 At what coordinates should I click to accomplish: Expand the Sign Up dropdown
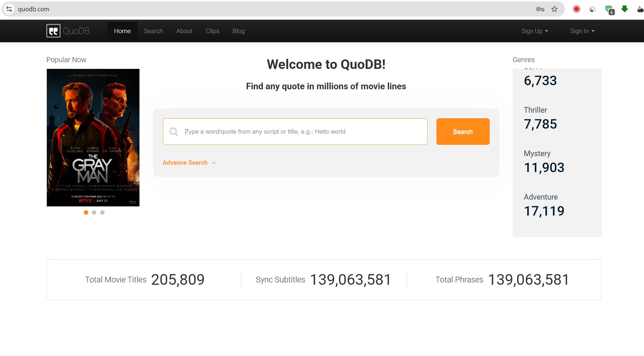pyautogui.click(x=535, y=31)
